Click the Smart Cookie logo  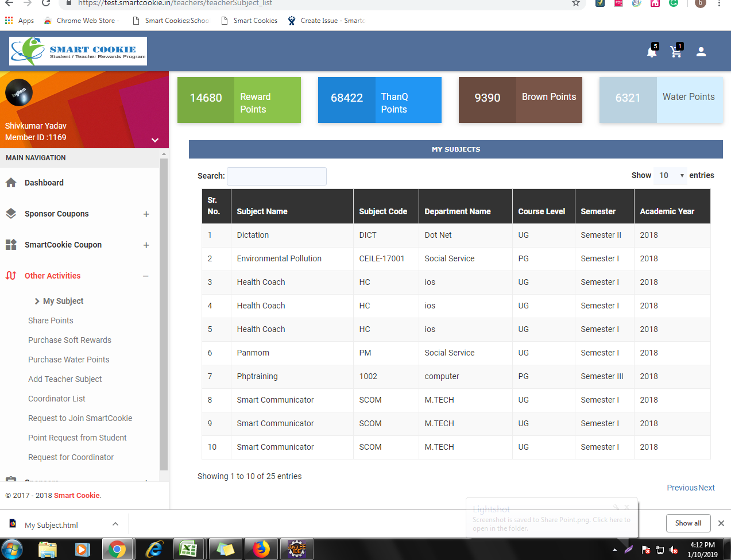78,51
